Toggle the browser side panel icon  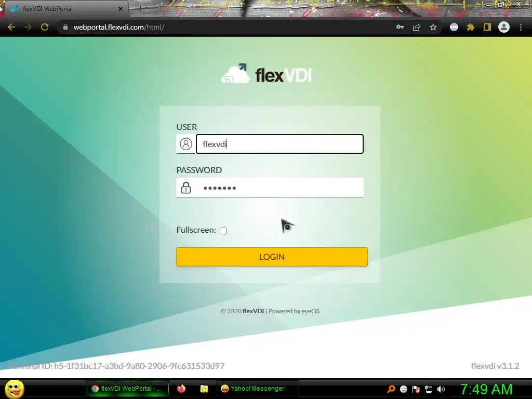click(487, 27)
